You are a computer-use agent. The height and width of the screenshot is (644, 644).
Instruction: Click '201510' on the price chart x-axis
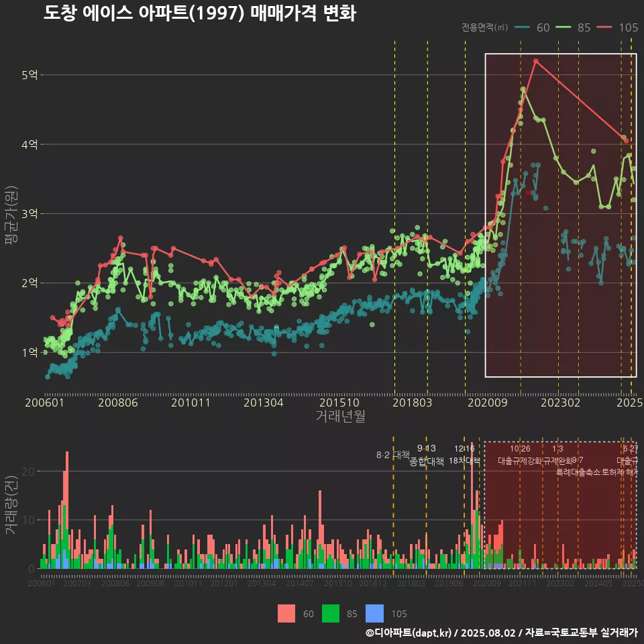point(339,402)
